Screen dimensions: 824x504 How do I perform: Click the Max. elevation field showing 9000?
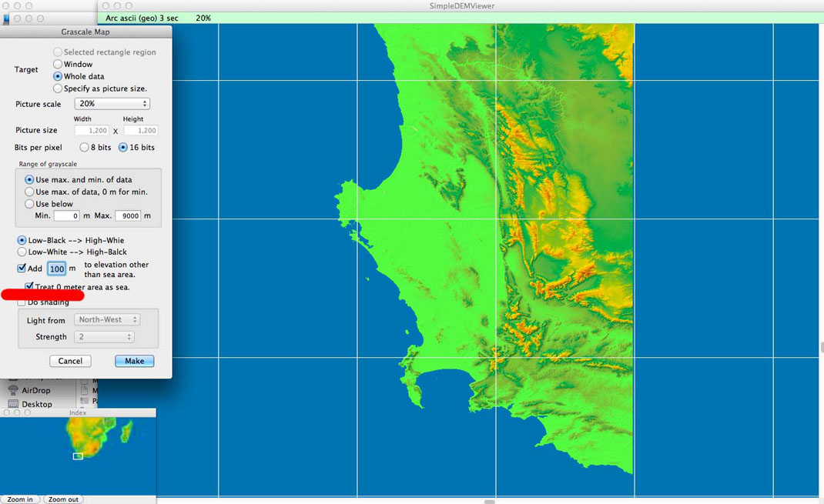point(129,215)
